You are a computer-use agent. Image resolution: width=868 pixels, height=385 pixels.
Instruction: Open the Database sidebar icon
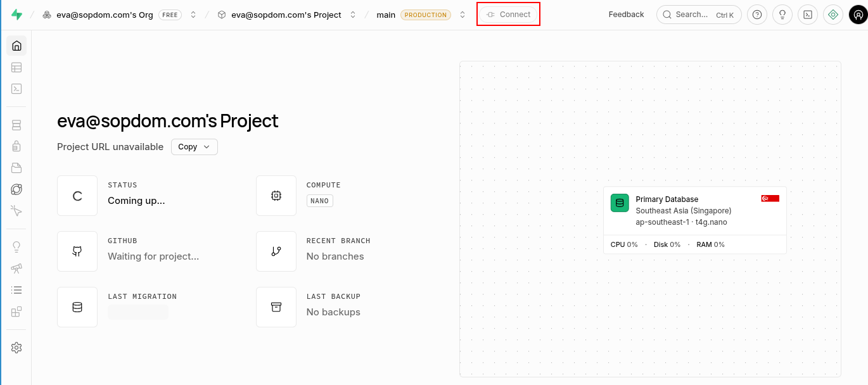pyautogui.click(x=16, y=125)
